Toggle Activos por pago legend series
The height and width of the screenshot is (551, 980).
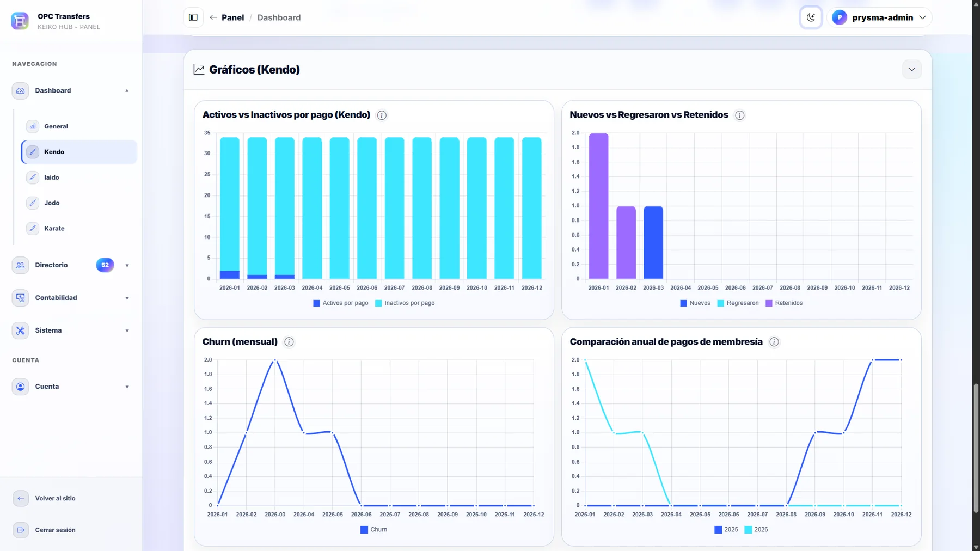[341, 303]
